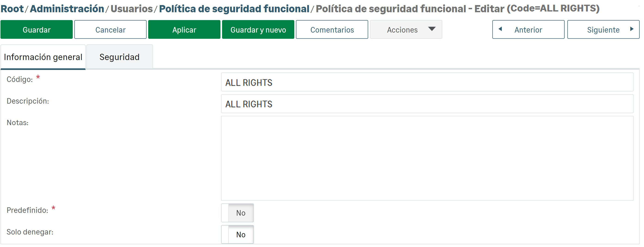The width and height of the screenshot is (644, 247).
Task: Click the Cancelar button
Action: 110,30
